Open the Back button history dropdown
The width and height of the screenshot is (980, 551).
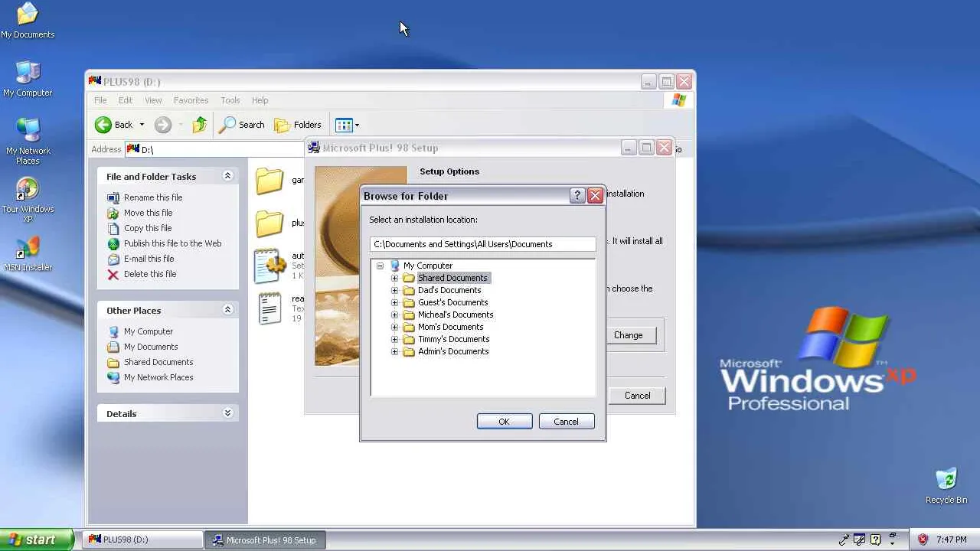(x=142, y=125)
